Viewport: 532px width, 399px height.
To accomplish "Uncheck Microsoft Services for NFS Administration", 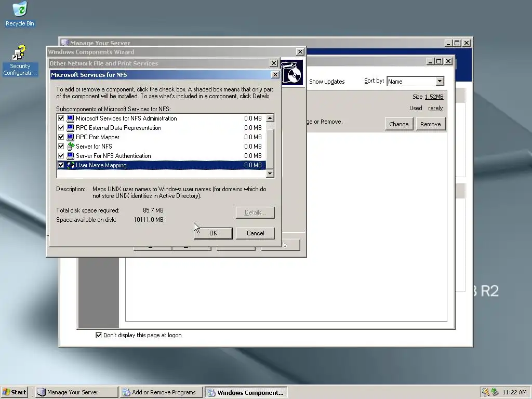I will tap(61, 118).
